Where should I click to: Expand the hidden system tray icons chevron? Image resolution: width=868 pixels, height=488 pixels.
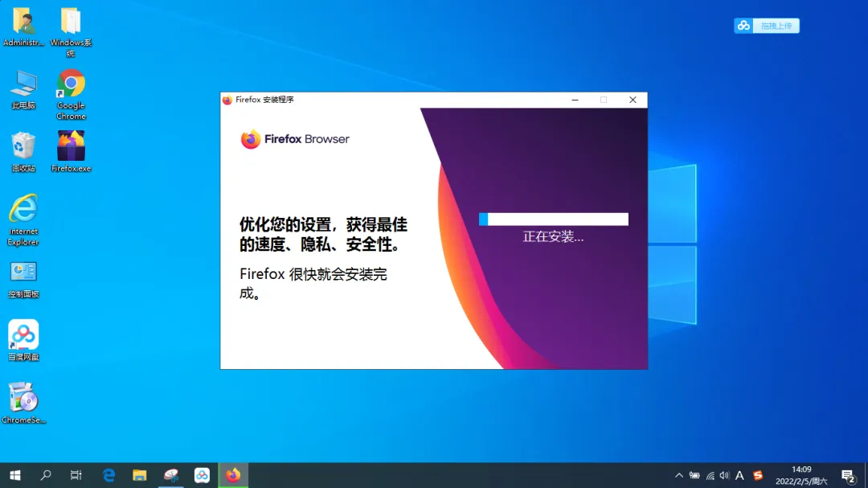tap(679, 475)
